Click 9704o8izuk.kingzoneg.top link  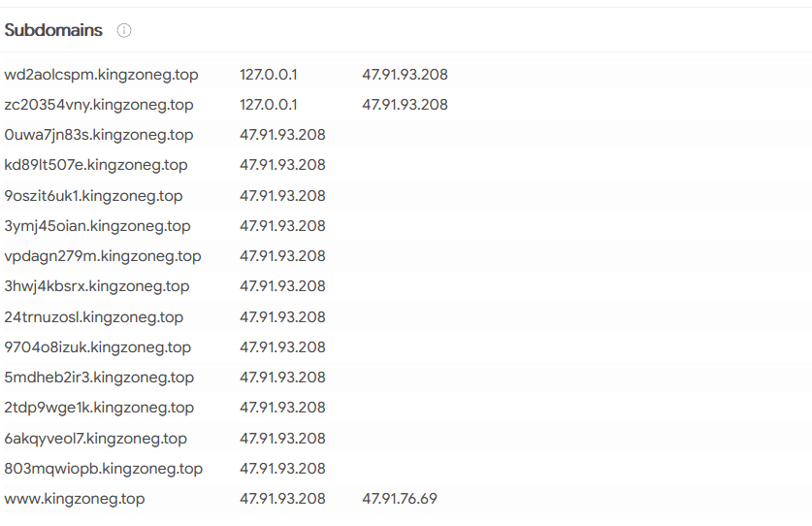[97, 347]
